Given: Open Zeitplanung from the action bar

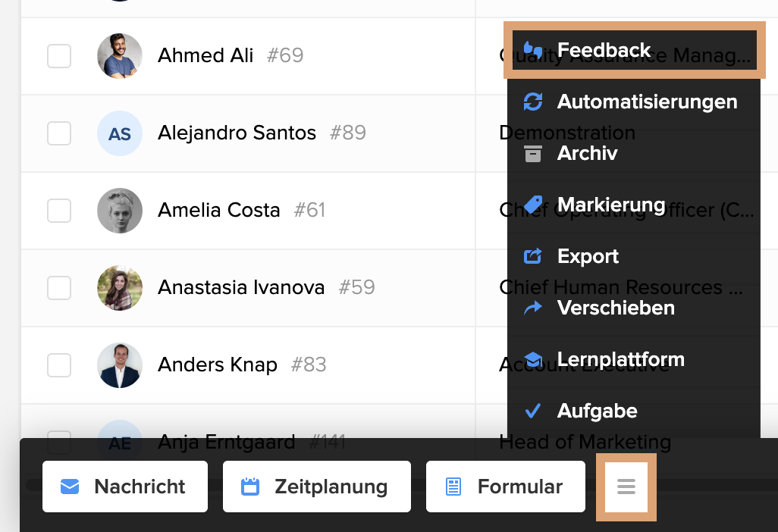Looking at the screenshot, I should pos(316,487).
